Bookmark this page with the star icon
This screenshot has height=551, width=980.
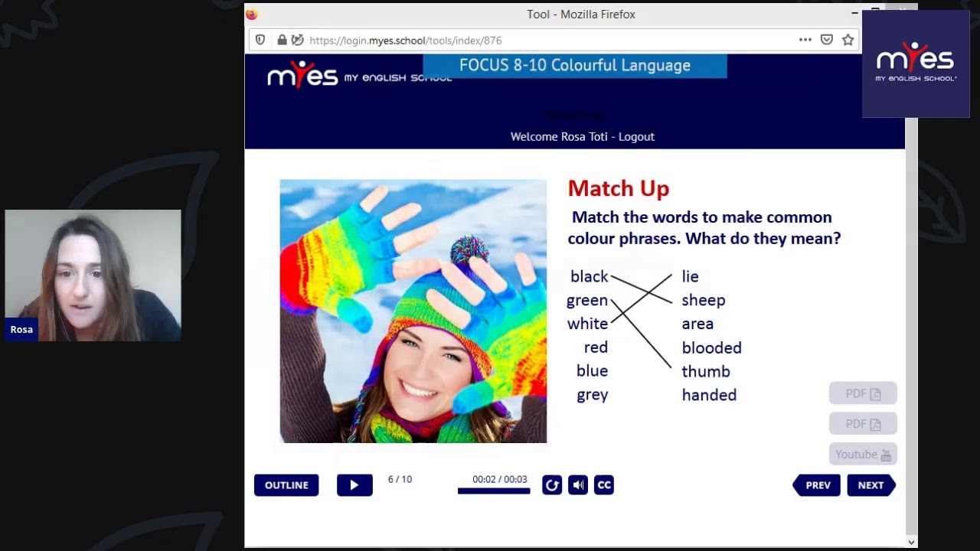point(848,40)
